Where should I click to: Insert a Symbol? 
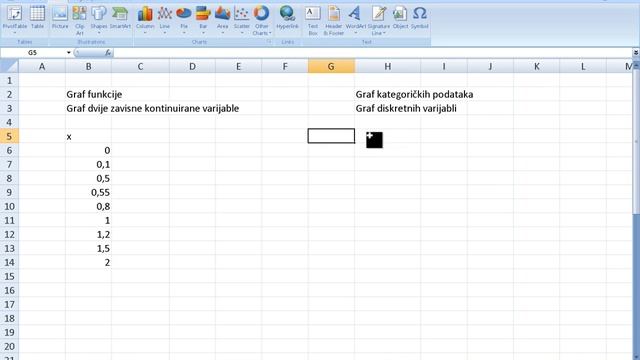click(x=419, y=18)
